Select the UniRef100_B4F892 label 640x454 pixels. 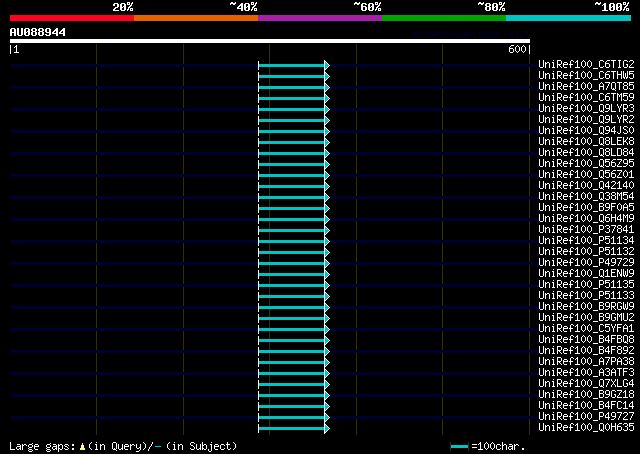[586, 351]
